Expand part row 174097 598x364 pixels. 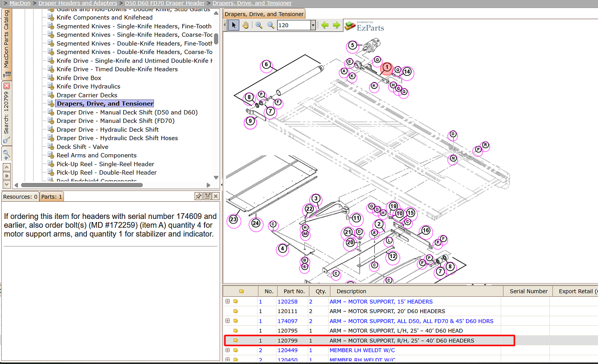228,321
